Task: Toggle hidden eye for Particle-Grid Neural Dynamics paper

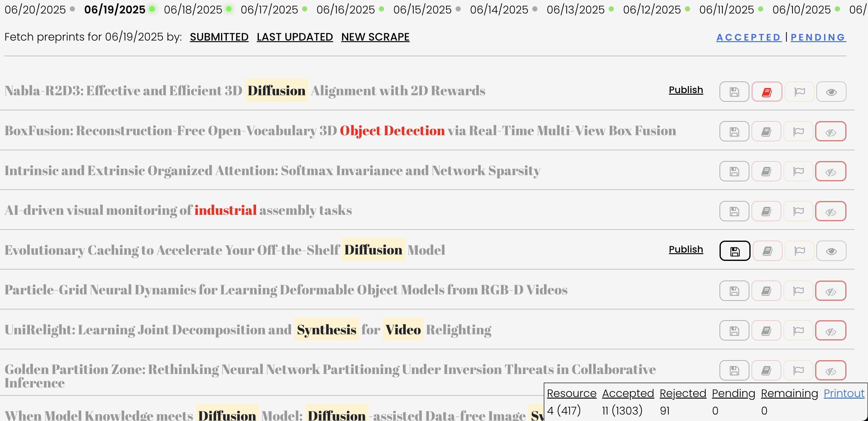Action: pos(831,291)
